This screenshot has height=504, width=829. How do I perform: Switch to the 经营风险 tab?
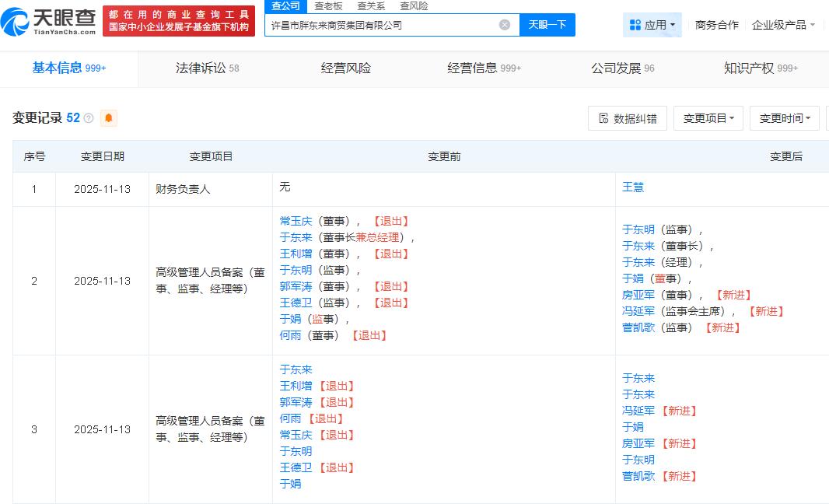click(x=346, y=68)
